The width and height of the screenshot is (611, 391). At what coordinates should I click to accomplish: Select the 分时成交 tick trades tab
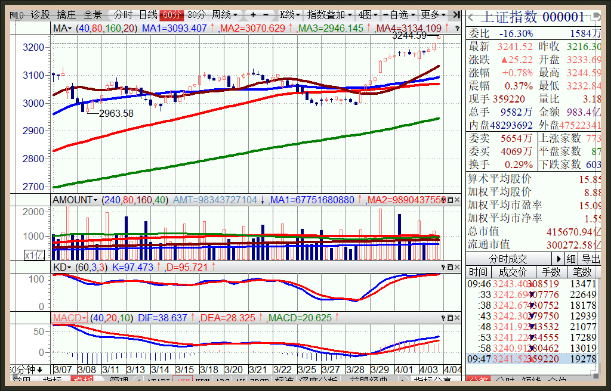(508, 259)
